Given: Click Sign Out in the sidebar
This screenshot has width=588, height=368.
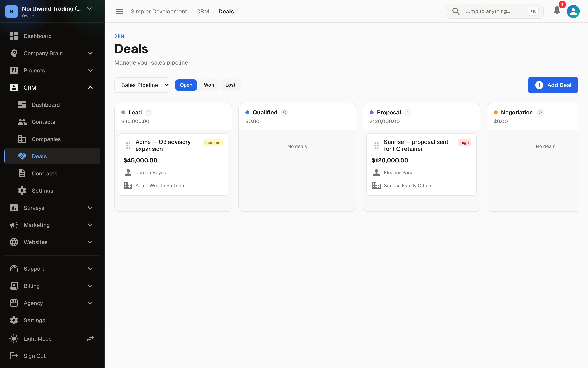Looking at the screenshot, I should tap(52, 356).
